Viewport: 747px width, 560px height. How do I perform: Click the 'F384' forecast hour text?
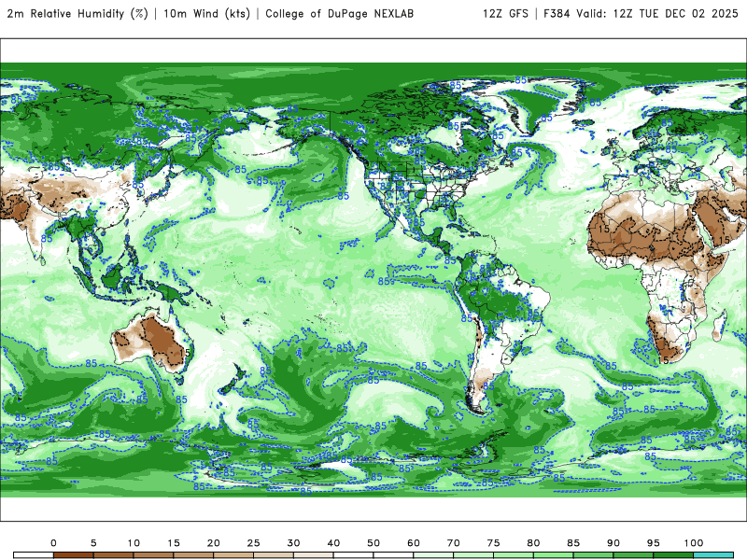tap(557, 13)
